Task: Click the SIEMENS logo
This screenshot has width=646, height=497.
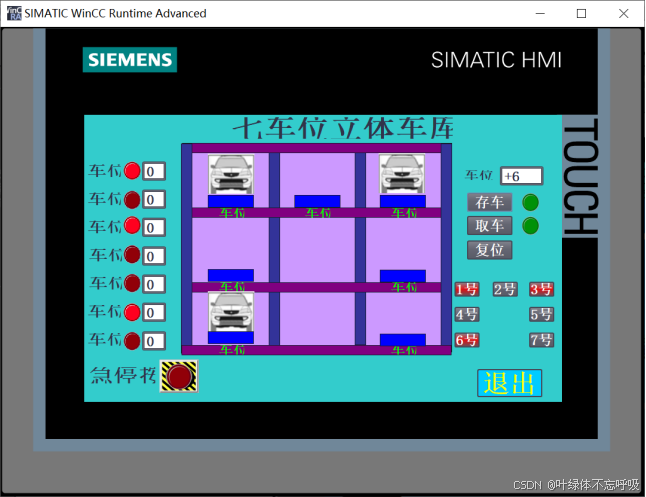Action: [130, 60]
